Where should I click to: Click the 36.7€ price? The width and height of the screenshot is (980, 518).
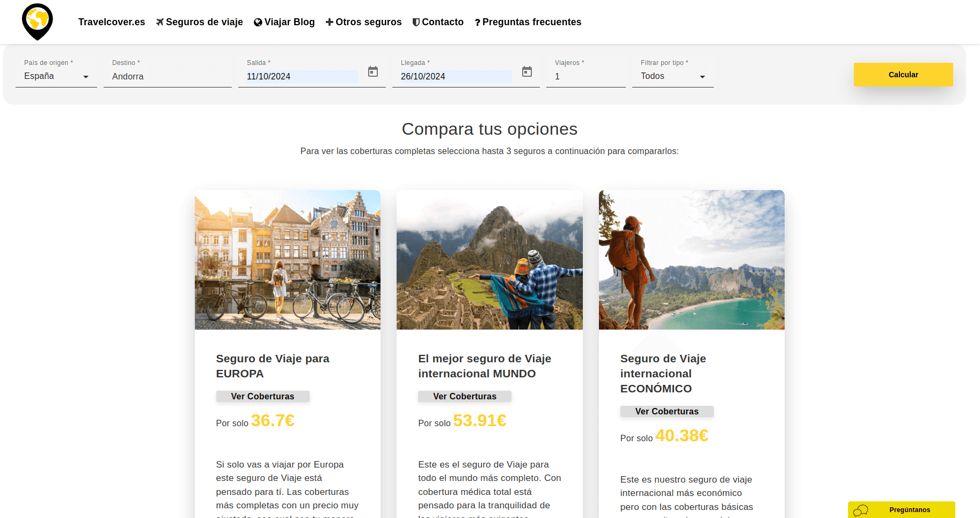pos(273,420)
